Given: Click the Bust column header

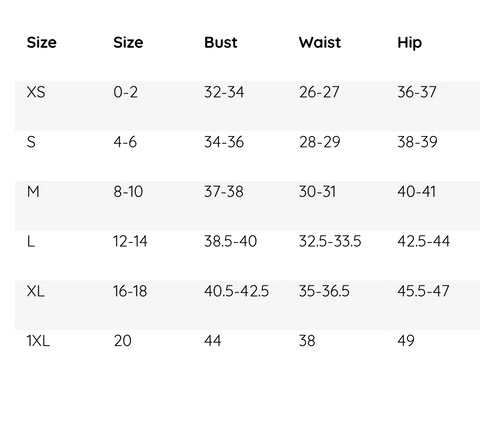Looking at the screenshot, I should 221,42.
